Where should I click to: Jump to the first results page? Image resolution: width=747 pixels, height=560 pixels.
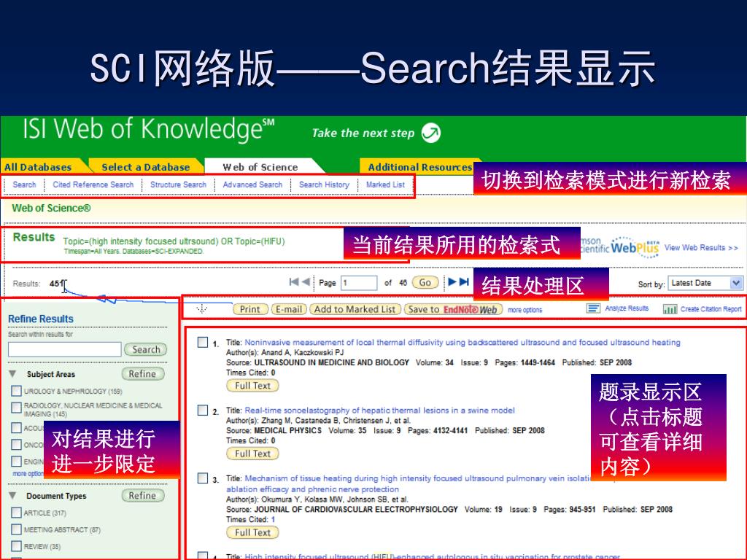pyautogui.click(x=294, y=282)
